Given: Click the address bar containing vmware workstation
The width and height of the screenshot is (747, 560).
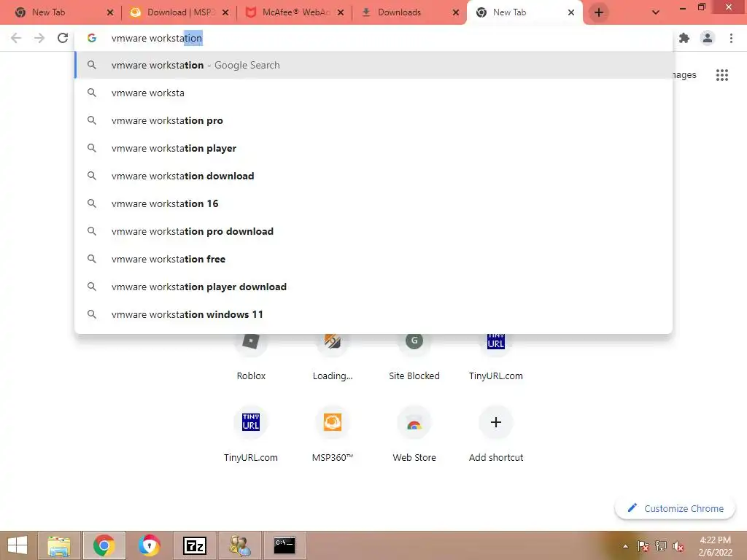Looking at the screenshot, I should click(x=373, y=38).
